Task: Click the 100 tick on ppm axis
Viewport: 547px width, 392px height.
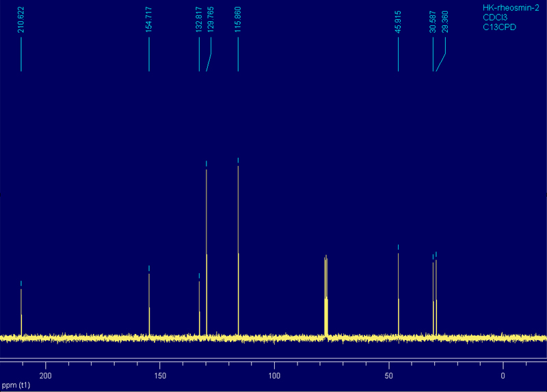Action: coord(274,376)
